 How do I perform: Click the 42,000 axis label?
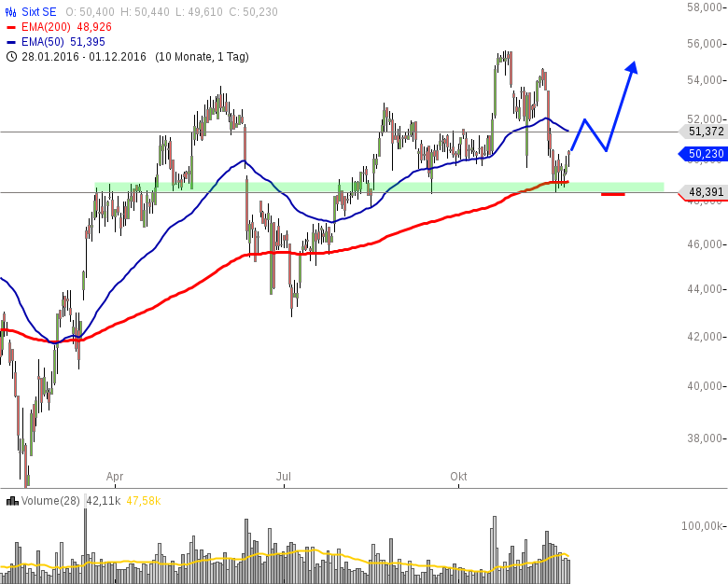(x=705, y=337)
